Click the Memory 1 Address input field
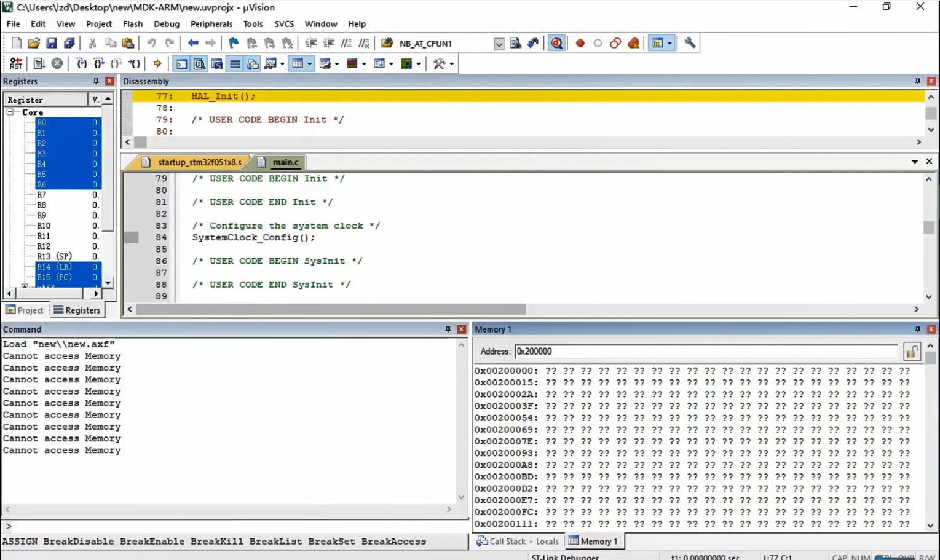940x560 pixels. point(705,352)
